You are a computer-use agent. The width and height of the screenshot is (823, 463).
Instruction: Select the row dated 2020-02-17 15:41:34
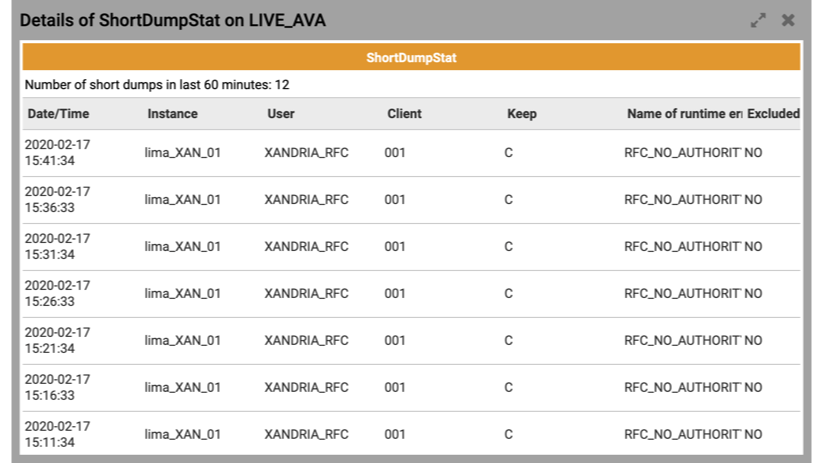tap(411, 153)
